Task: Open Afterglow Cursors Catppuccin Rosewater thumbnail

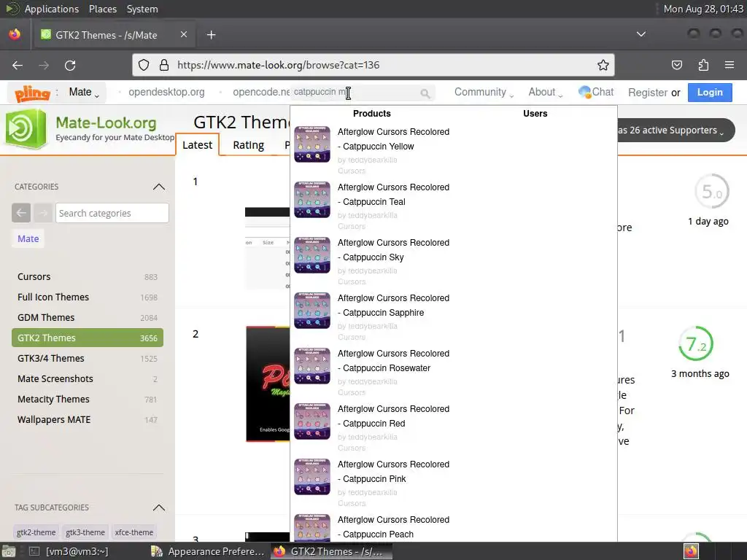Action: [x=312, y=366]
